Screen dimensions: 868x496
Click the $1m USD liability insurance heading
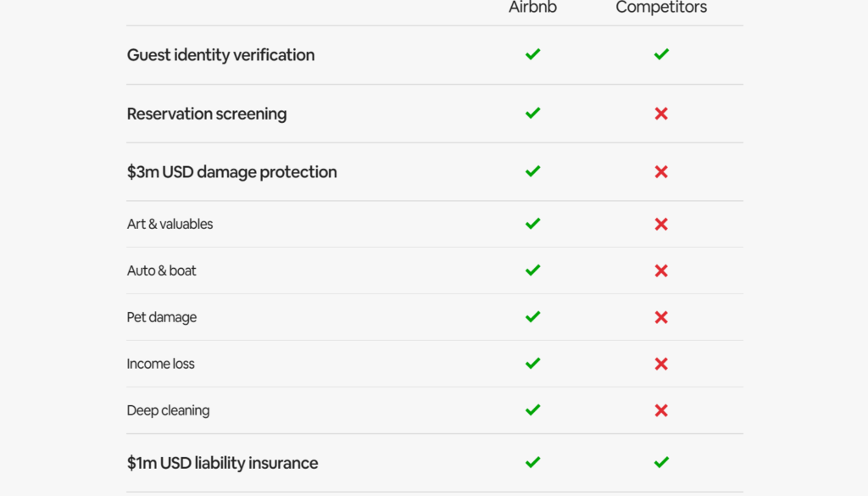[x=222, y=463]
